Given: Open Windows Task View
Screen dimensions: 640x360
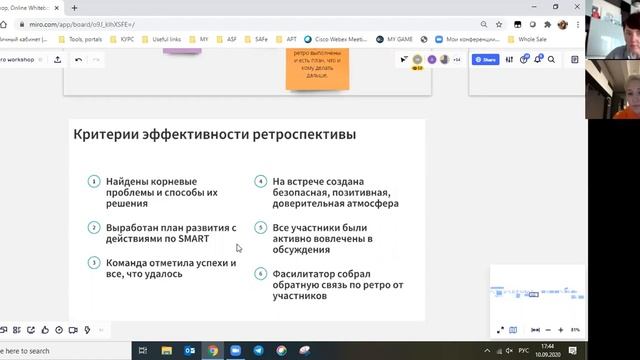Looking at the screenshot, I should point(143,351).
